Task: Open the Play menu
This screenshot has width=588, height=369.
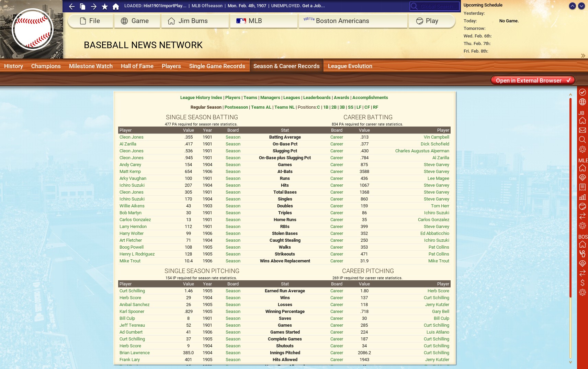Action: pos(432,21)
